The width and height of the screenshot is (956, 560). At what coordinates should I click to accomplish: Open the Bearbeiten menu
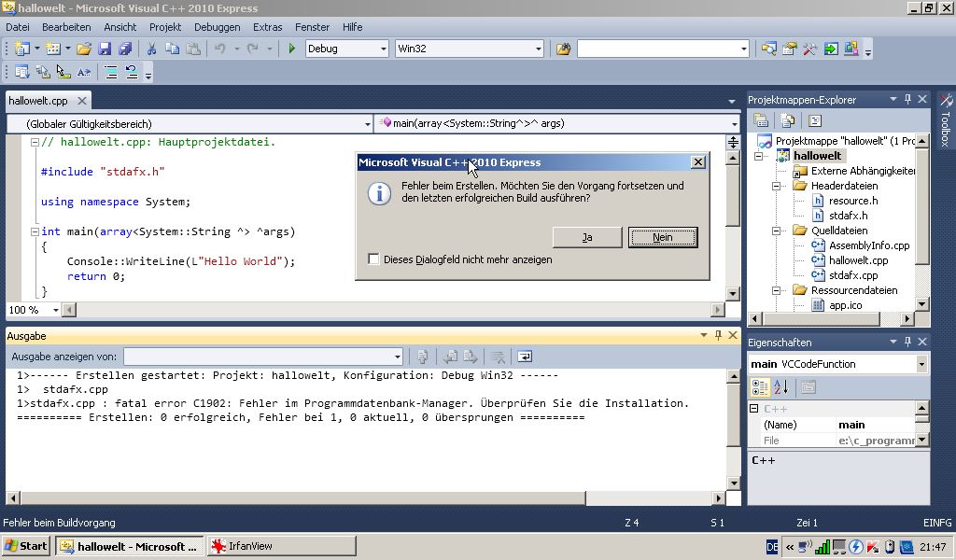(x=66, y=27)
